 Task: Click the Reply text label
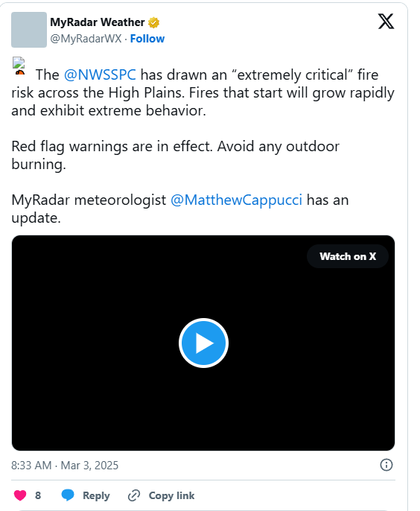tap(96, 495)
